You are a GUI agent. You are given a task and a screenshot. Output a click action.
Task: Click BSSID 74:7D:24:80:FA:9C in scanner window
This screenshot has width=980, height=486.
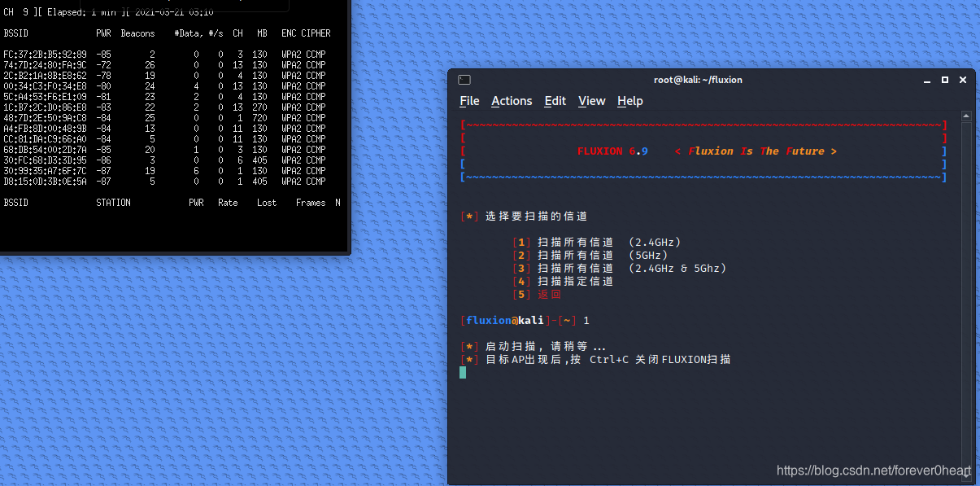45,65
